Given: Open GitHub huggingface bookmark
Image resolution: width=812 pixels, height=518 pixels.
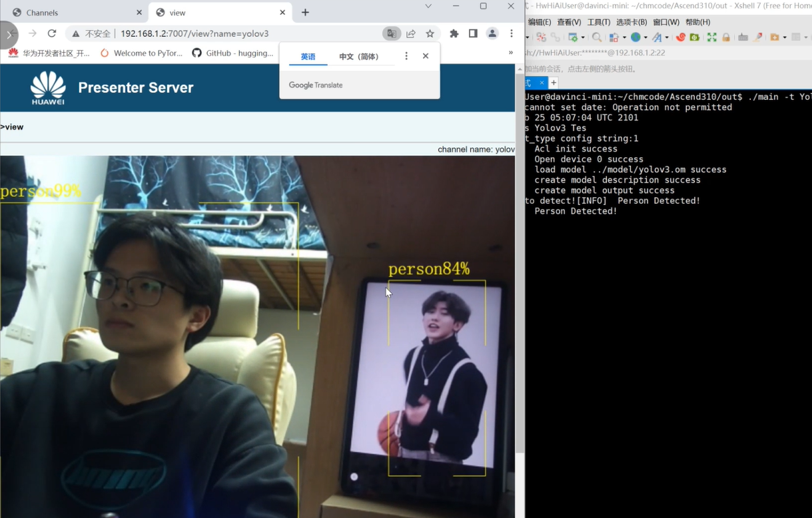Looking at the screenshot, I should [x=232, y=53].
